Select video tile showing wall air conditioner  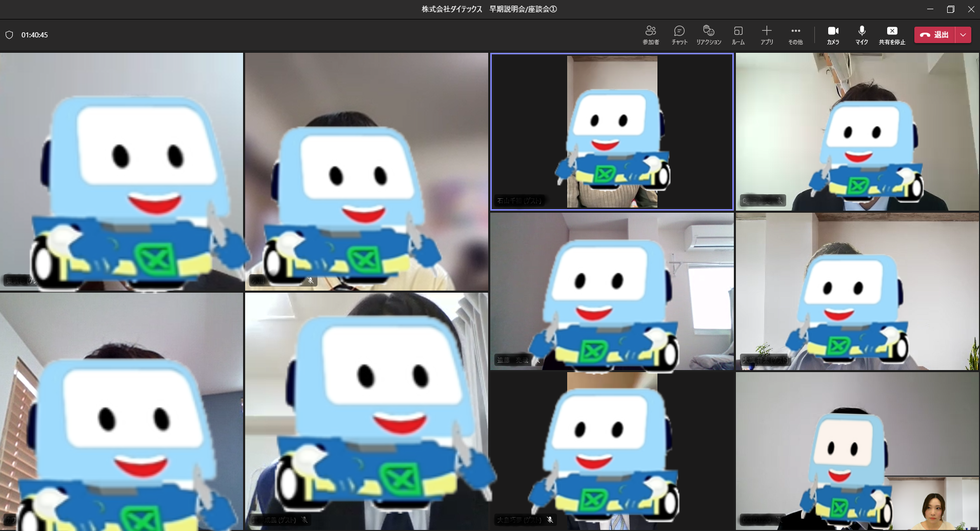(x=612, y=291)
